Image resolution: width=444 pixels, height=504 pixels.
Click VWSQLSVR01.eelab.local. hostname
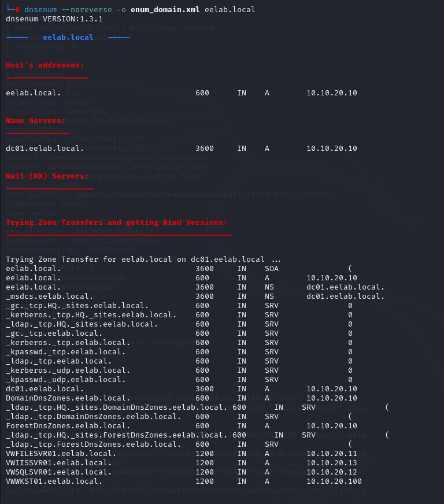click(58, 472)
